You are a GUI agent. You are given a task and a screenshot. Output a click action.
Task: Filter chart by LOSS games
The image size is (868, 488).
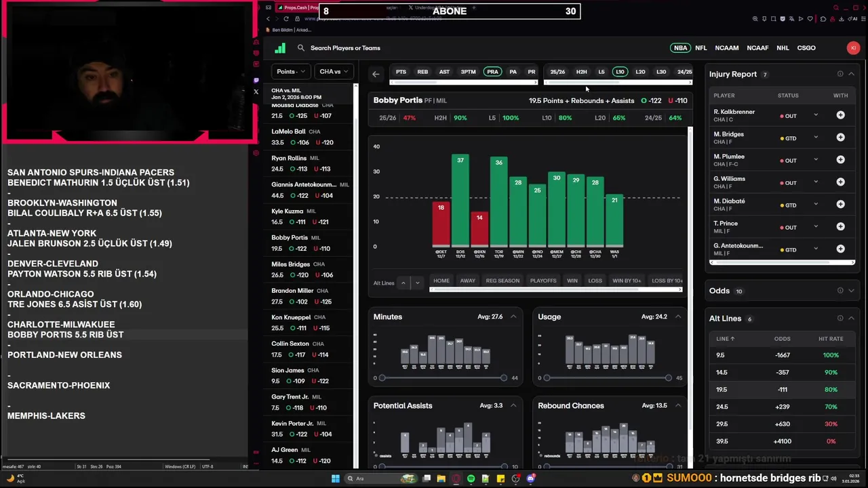(595, 281)
